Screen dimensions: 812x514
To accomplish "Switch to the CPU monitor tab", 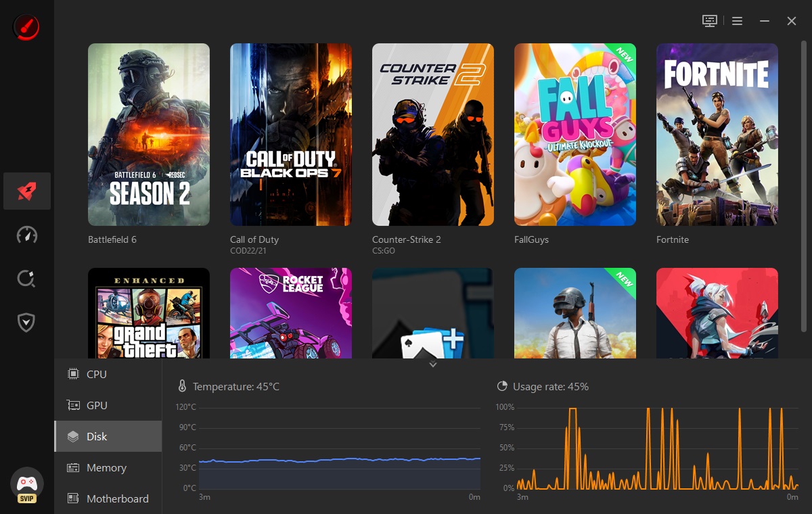I will tap(108, 374).
